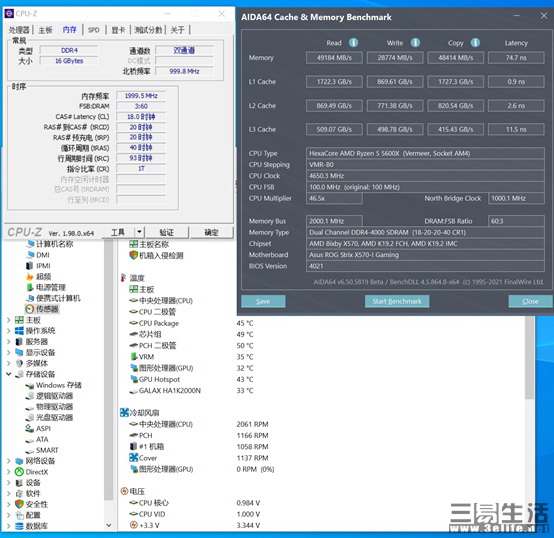554x538 pixels.
Task: Click the 温度 thermometer section icon
Action: coord(123,278)
